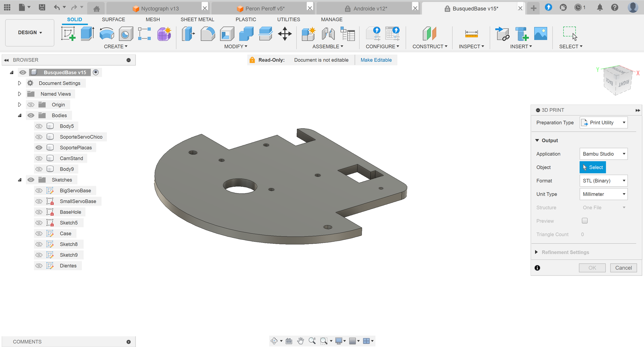Collapse the Output section
644x347 pixels.
[537, 140]
